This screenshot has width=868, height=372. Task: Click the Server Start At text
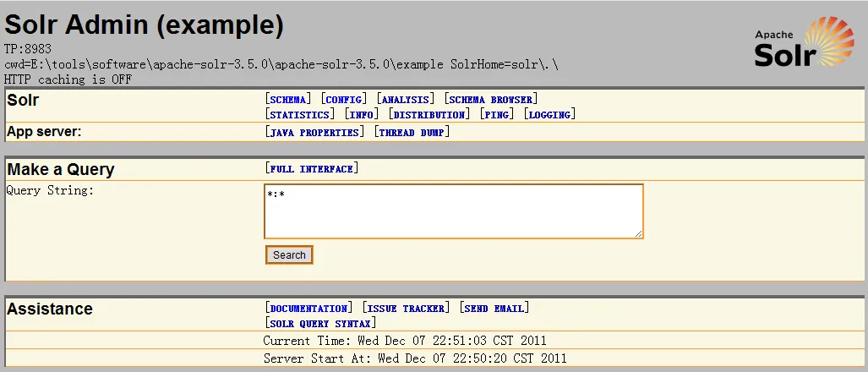click(415, 358)
